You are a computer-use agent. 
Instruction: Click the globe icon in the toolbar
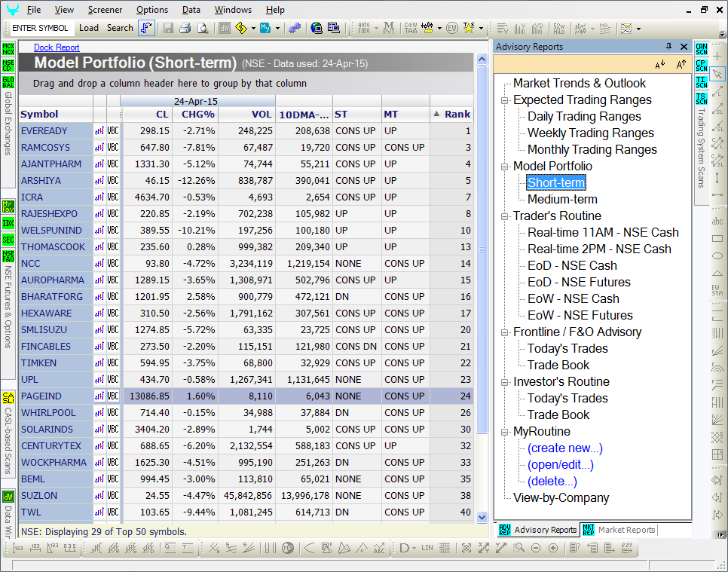pyautogui.click(x=317, y=29)
